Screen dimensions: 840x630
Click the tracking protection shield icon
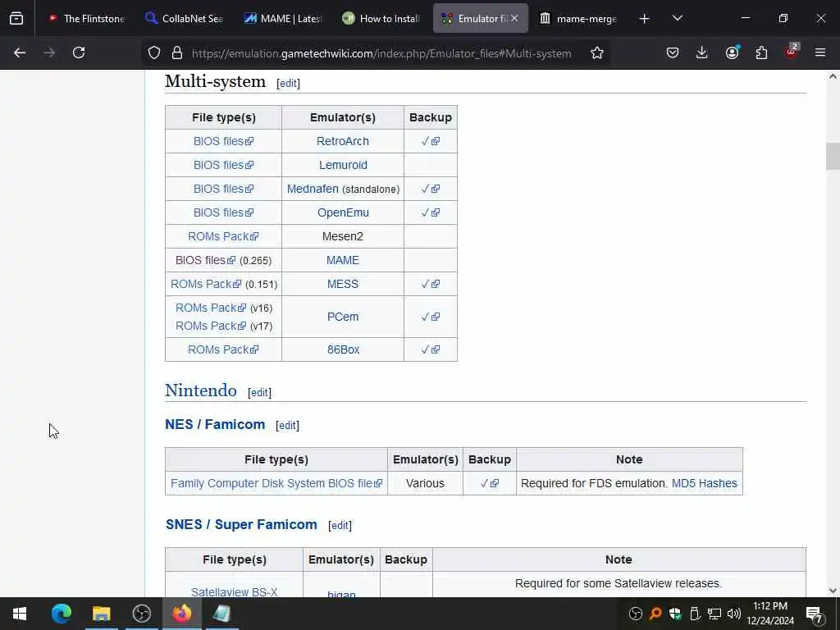point(154,52)
